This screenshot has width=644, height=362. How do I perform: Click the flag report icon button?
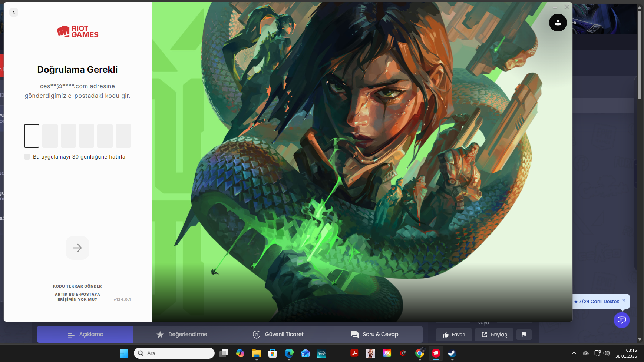(524, 335)
